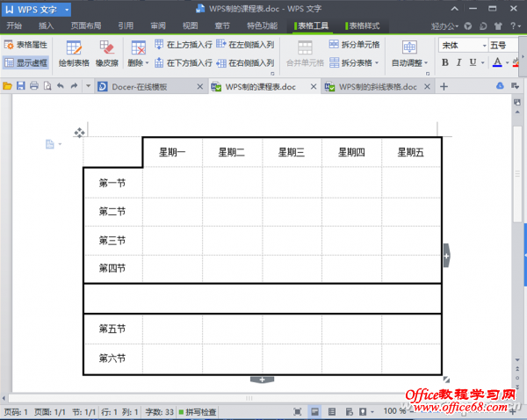Click the table move handle icon
Viewport: 527px width, 420px height.
[79, 133]
